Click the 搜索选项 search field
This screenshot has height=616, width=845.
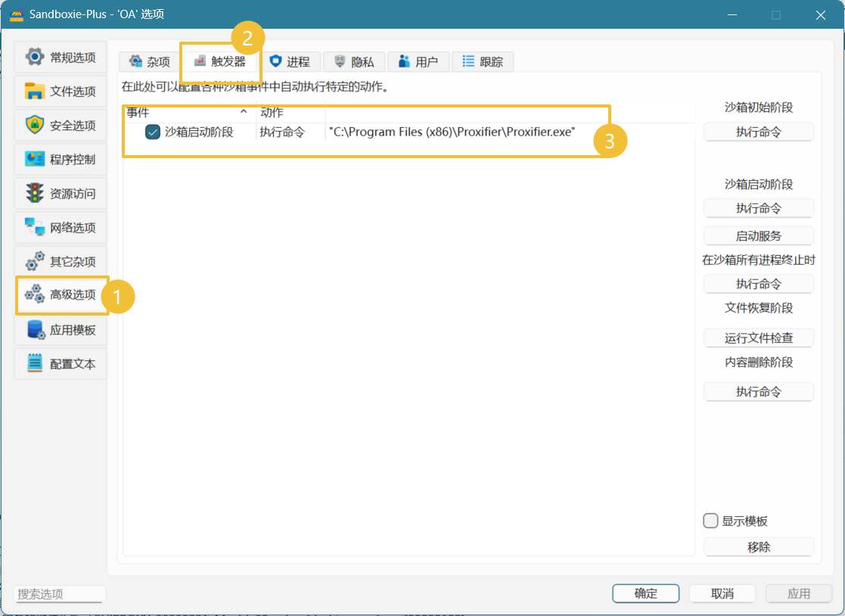coord(60,594)
